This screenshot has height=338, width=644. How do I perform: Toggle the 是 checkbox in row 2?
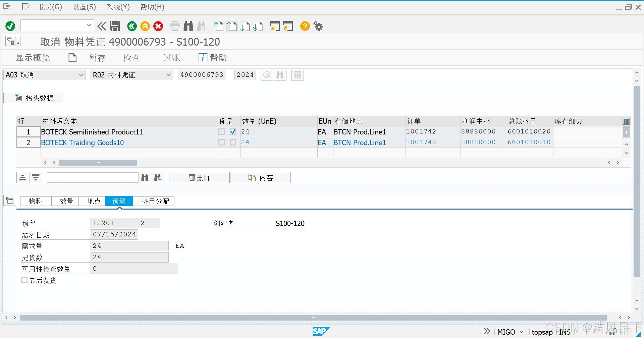coord(233,143)
